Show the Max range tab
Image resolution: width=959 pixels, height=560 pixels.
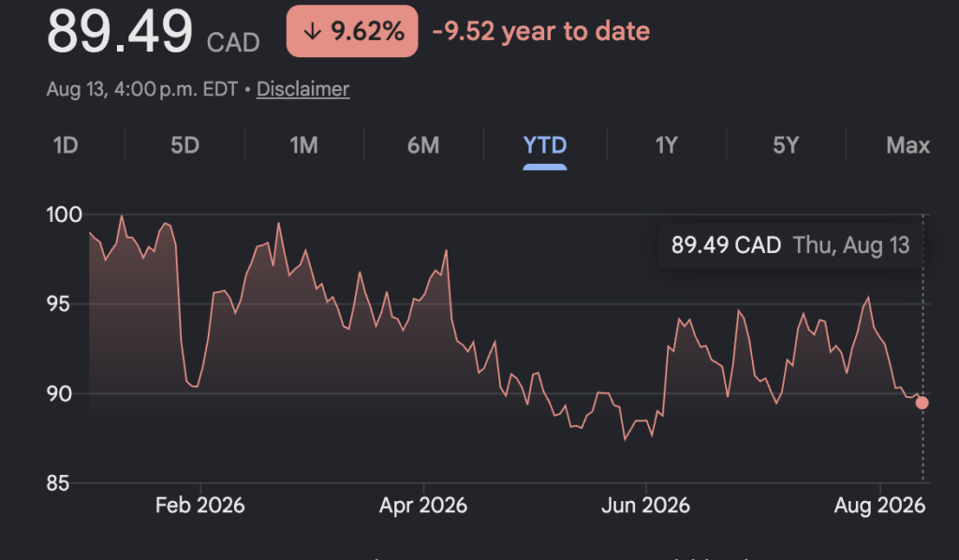point(907,145)
